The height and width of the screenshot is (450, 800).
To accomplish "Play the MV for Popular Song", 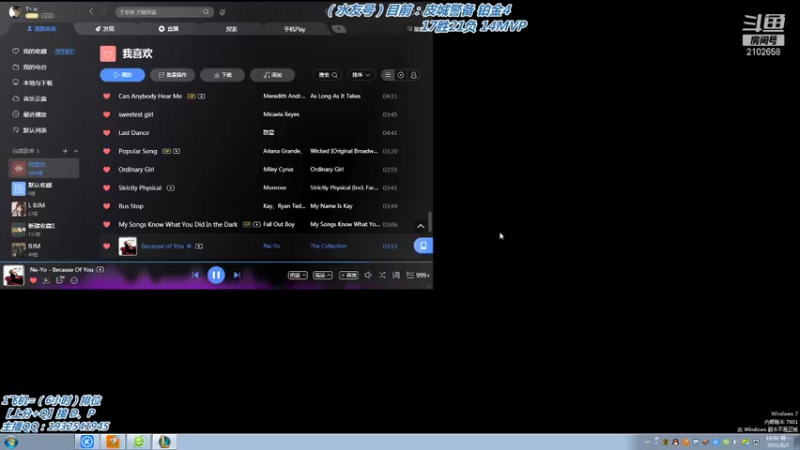I will tap(177, 151).
